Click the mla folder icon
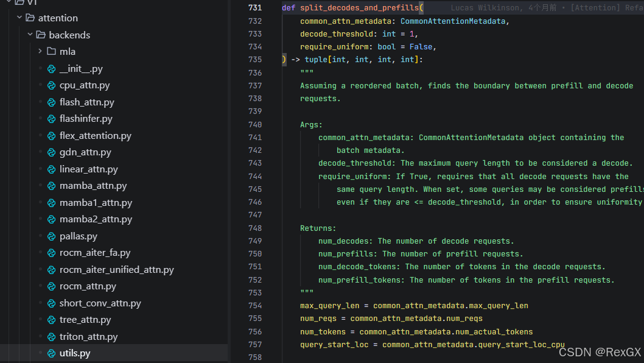The height and width of the screenshot is (363, 644). [51, 51]
